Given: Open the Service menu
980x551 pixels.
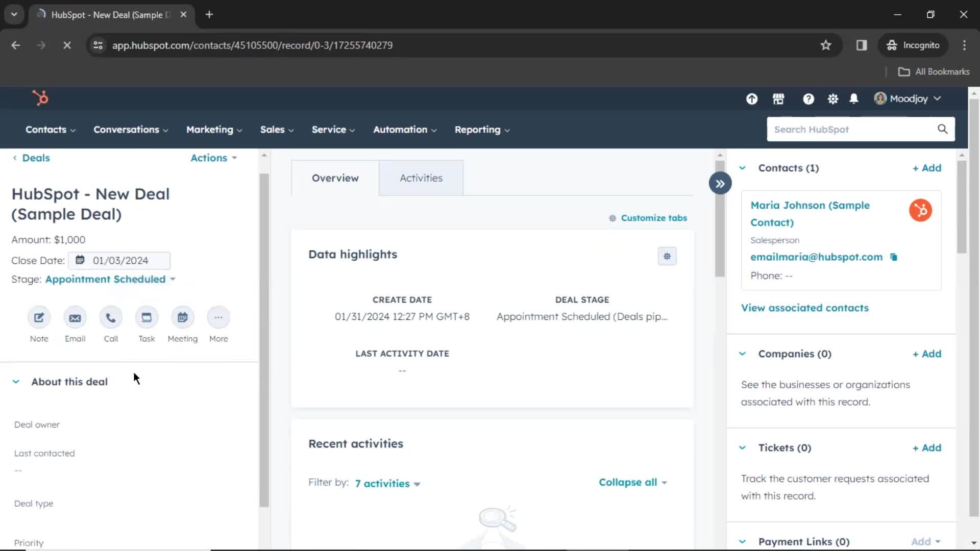Looking at the screenshot, I should tap(333, 130).
